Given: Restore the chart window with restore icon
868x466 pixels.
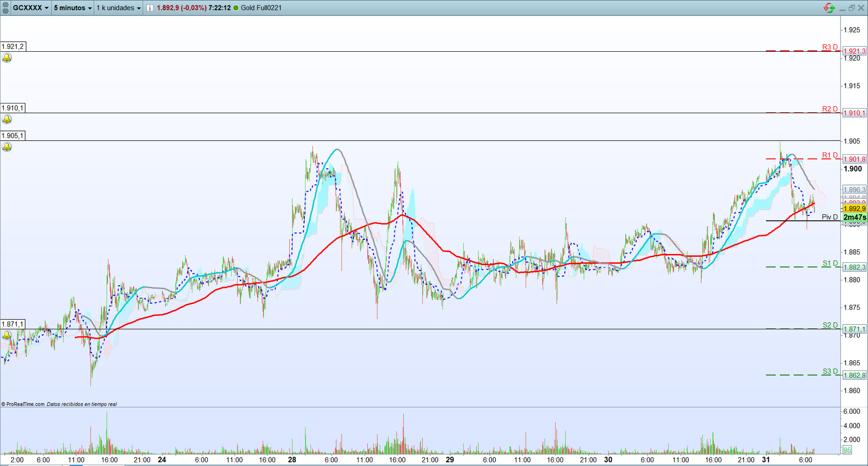Looking at the screenshot, I should (x=851, y=8).
